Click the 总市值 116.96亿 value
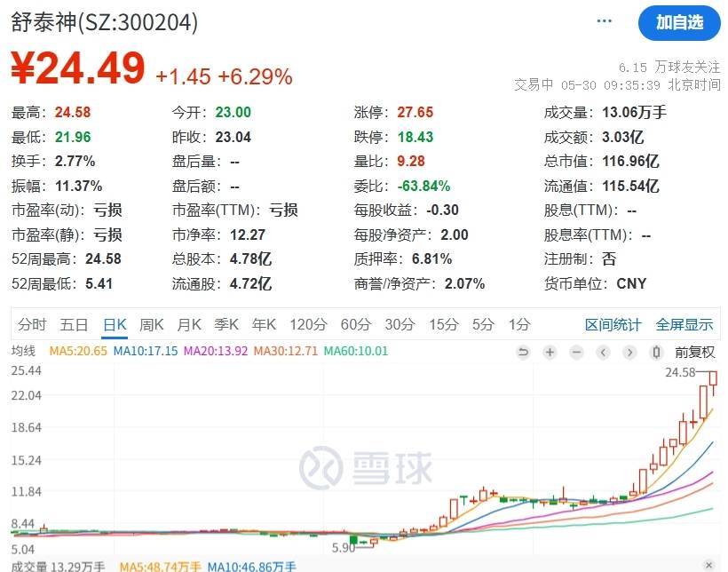The height and width of the screenshot is (572, 728). pyautogui.click(x=630, y=162)
